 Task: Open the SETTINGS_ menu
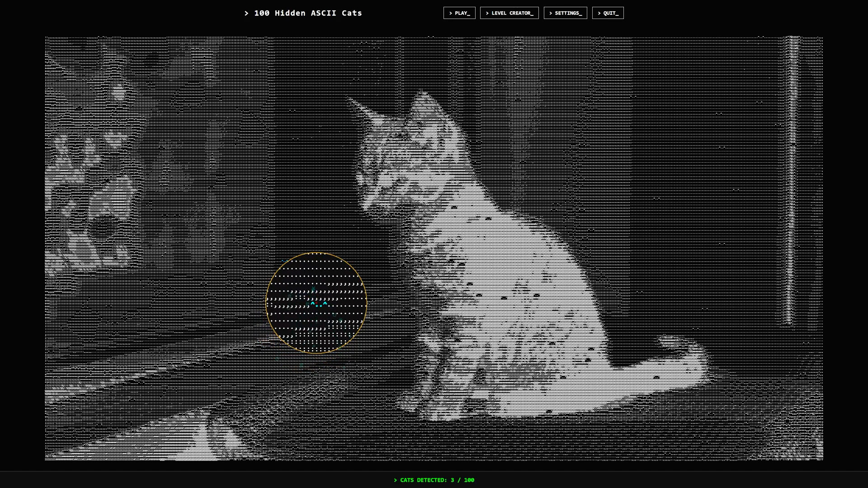565,13
